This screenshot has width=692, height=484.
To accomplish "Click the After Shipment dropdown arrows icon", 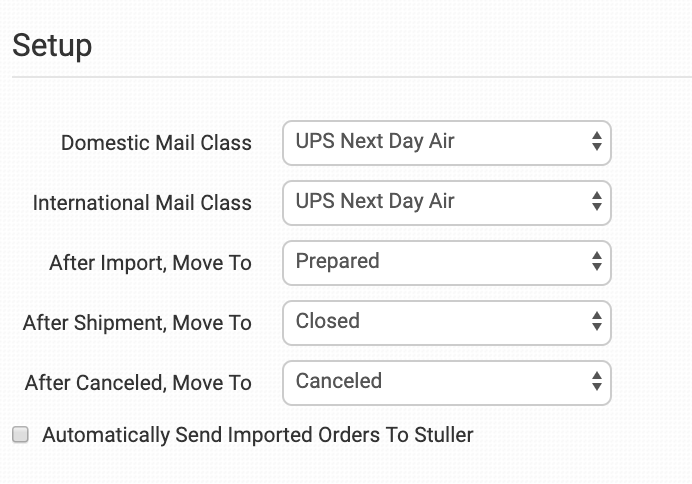I will tap(596, 322).
